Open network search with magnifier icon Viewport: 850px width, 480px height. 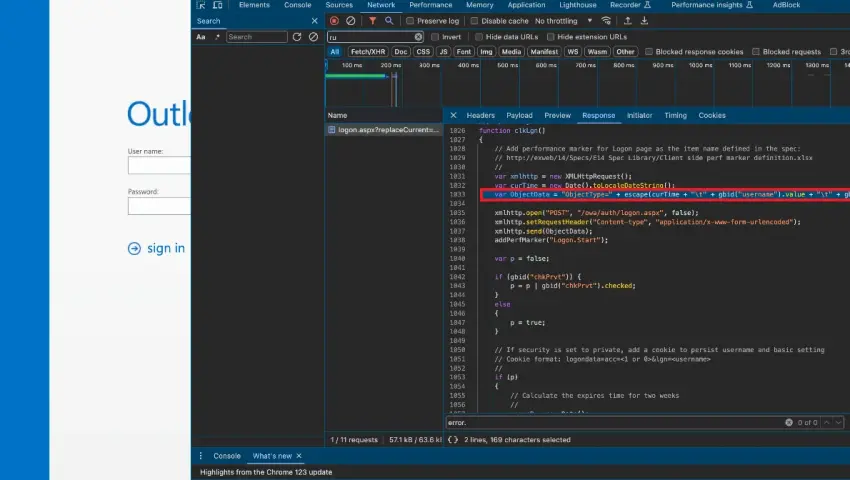tap(389, 21)
